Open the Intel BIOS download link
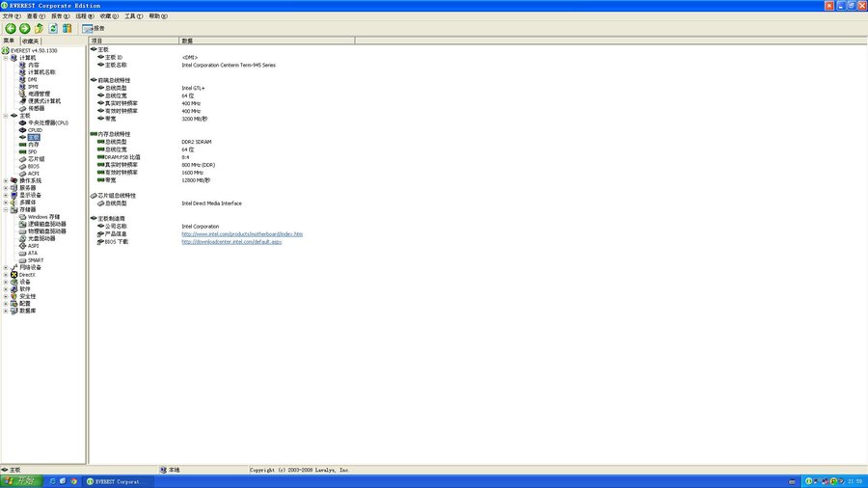Viewport: 868px width, 488px height. pos(231,242)
